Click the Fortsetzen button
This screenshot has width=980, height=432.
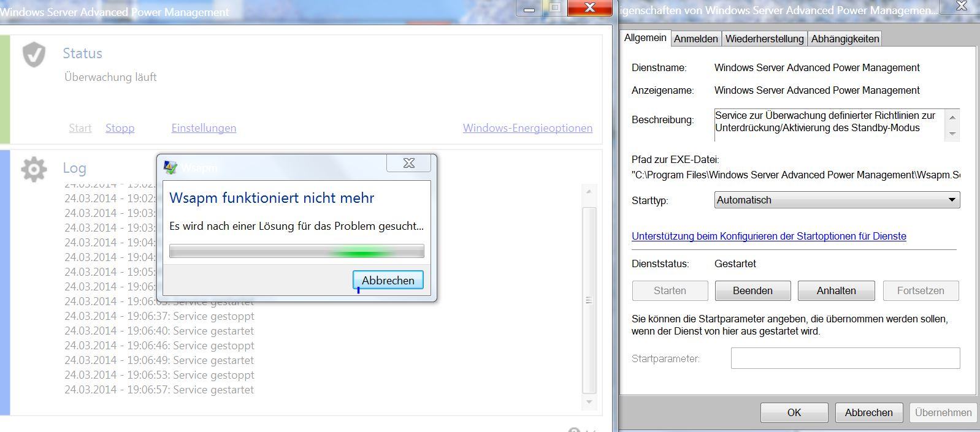pos(921,290)
